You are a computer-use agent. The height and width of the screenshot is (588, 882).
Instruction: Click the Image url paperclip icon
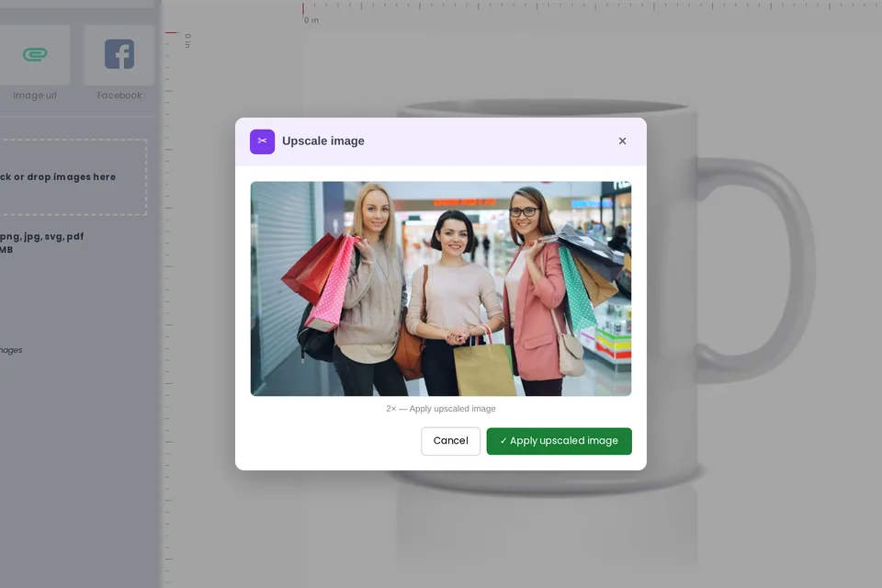pos(35,54)
